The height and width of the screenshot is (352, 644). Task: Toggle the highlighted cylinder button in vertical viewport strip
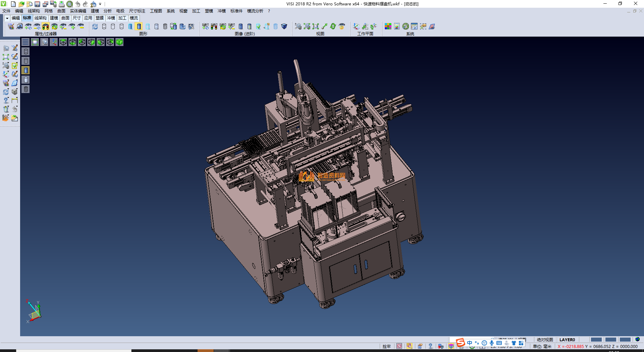pyautogui.click(x=26, y=70)
